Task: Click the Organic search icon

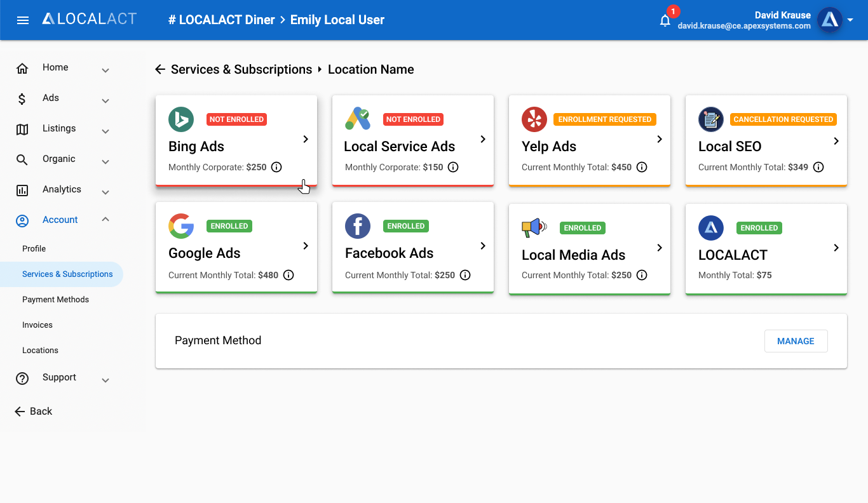Action: tap(22, 159)
